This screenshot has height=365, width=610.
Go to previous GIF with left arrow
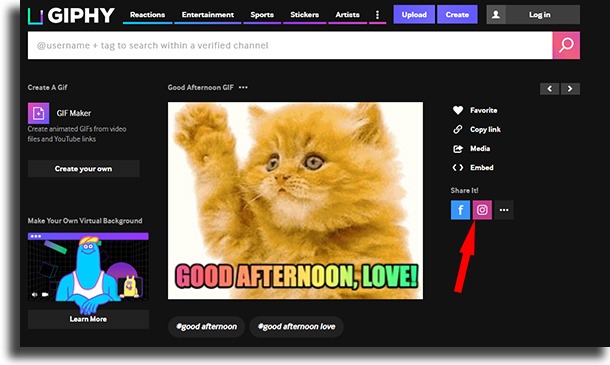pyautogui.click(x=549, y=89)
